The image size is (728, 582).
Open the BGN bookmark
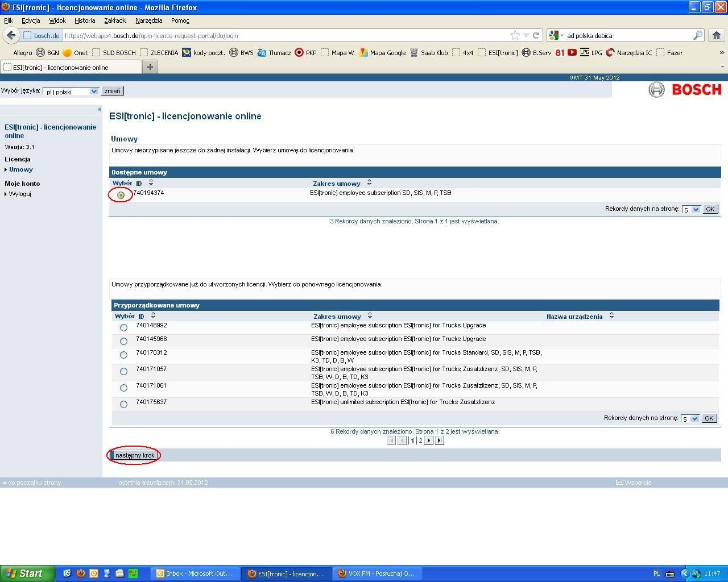pos(48,53)
